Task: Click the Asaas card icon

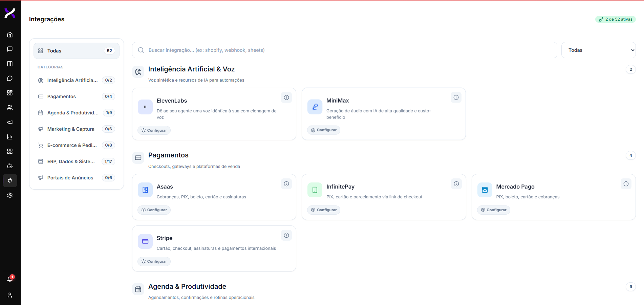Action: click(145, 190)
